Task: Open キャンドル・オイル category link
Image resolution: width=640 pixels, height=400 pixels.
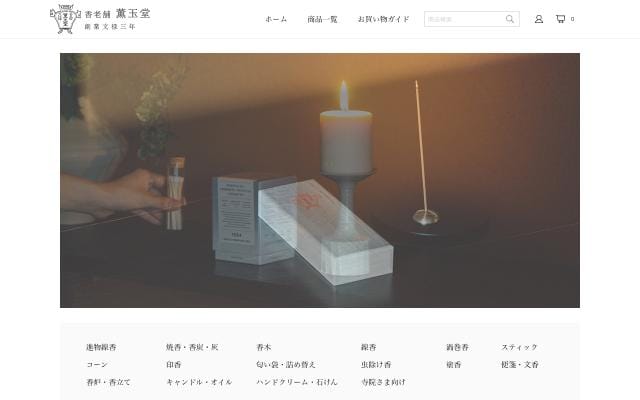Action: (199, 382)
